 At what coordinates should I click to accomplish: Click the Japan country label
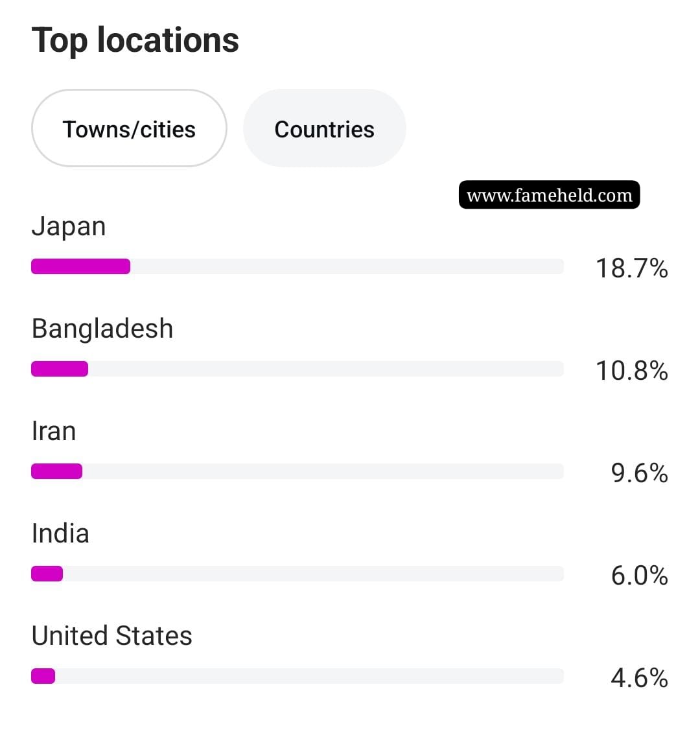pos(69,226)
